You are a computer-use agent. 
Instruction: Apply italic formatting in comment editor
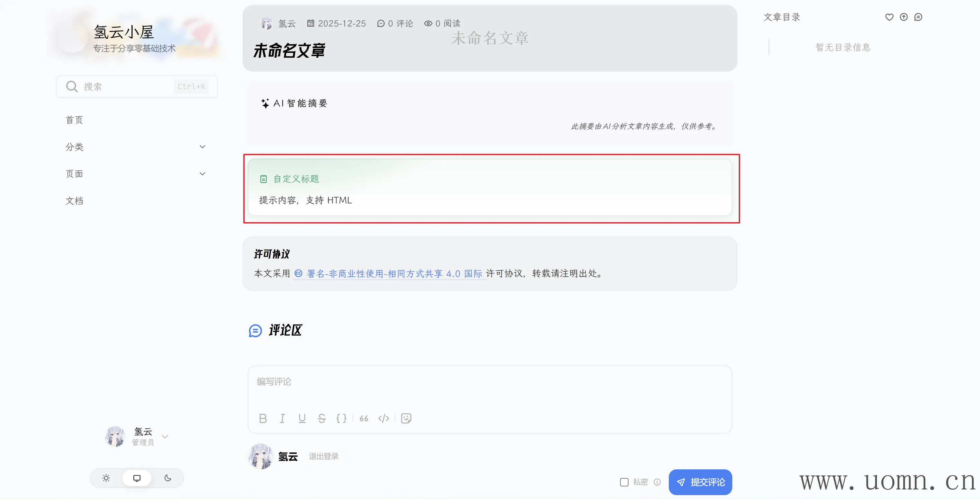click(282, 418)
